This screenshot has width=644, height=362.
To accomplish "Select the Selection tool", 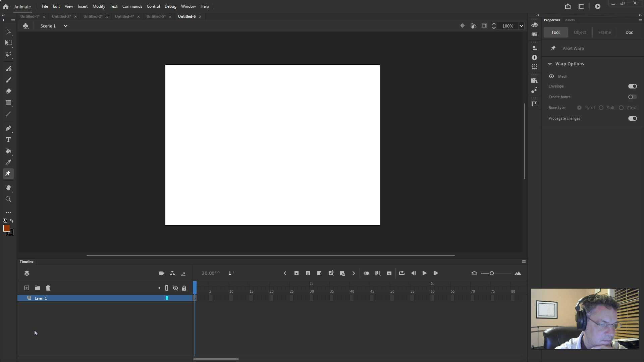I will pyautogui.click(x=8, y=32).
